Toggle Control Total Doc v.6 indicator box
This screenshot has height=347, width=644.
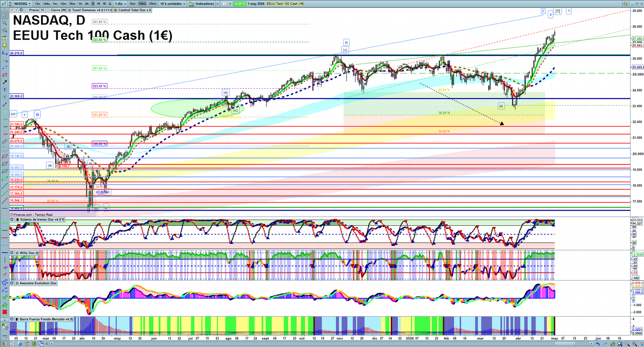[x=116, y=10]
